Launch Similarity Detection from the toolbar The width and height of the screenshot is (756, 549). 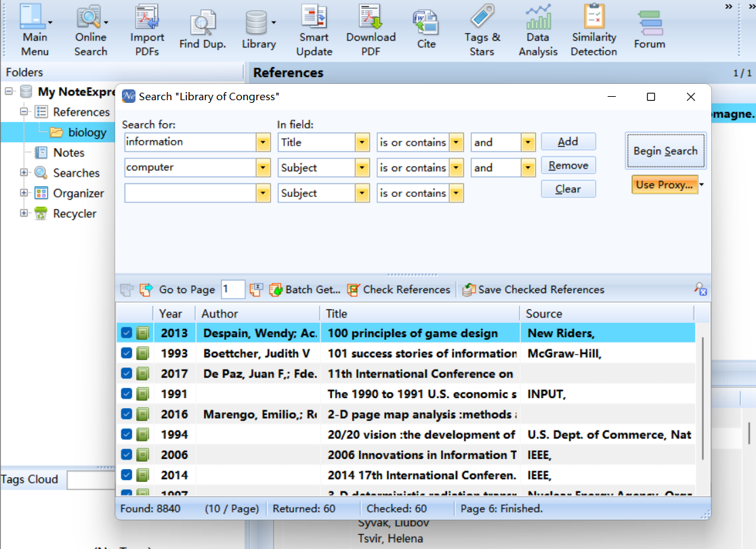click(593, 30)
